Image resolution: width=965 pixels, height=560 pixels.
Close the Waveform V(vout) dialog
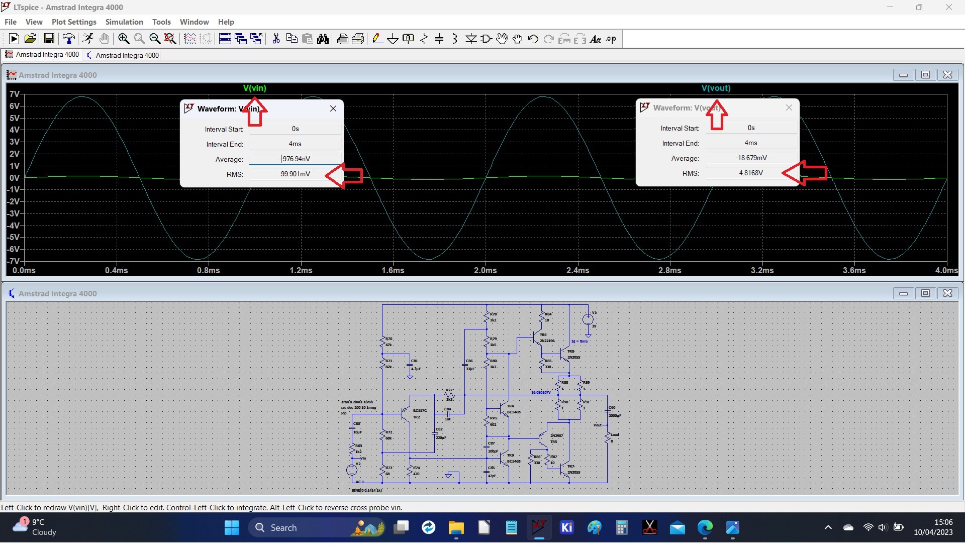(789, 107)
